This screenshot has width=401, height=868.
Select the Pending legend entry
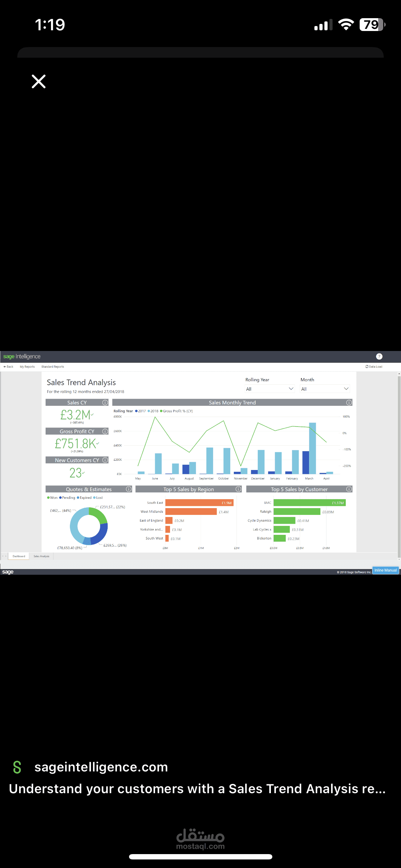[67, 498]
